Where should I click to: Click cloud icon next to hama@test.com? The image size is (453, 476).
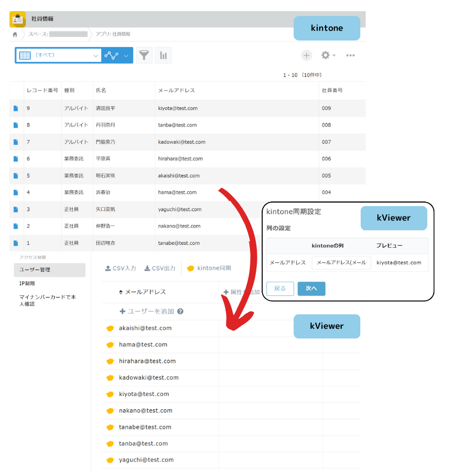pos(110,345)
